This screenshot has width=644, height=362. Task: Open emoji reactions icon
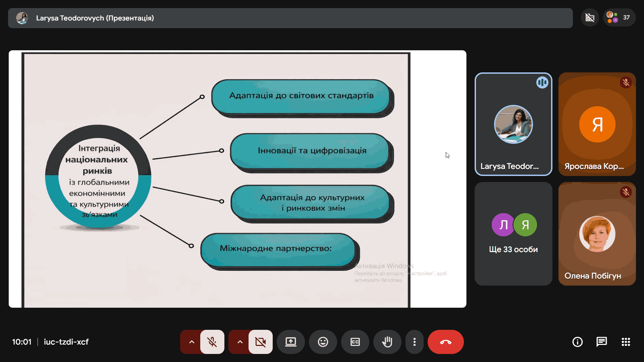pyautogui.click(x=323, y=342)
